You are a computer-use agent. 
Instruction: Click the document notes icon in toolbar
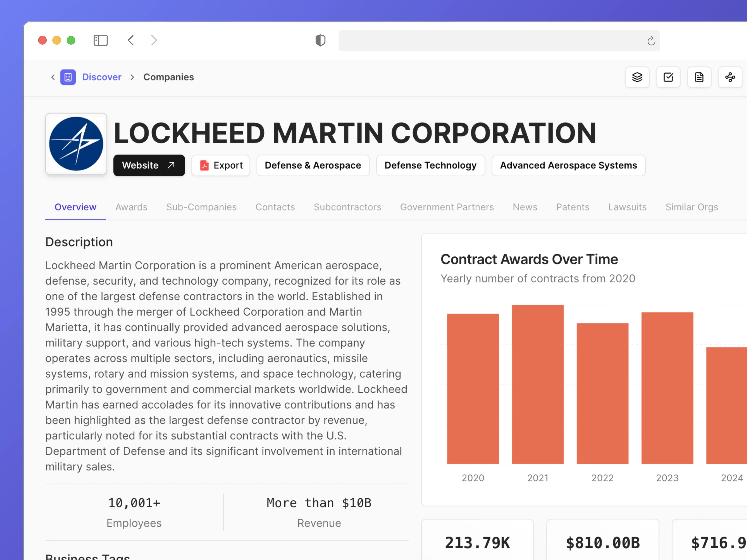tap(699, 77)
